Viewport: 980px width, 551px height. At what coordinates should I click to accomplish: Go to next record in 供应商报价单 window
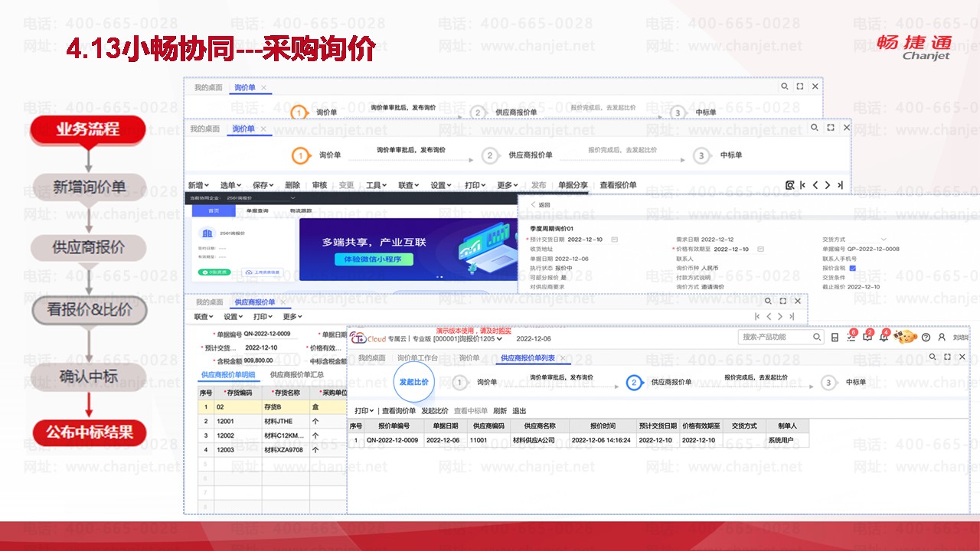780,316
